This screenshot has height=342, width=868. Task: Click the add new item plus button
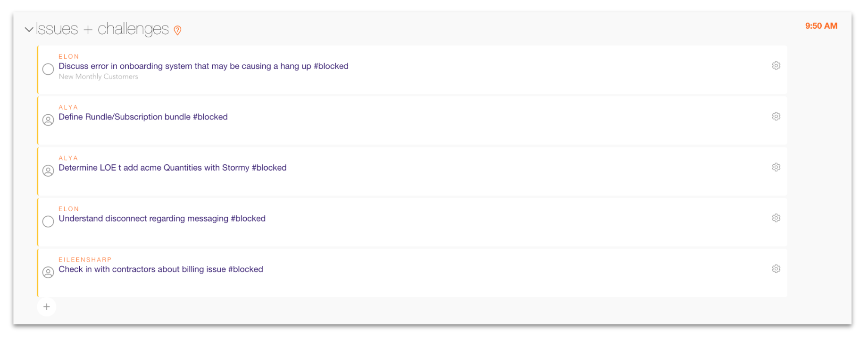[47, 307]
